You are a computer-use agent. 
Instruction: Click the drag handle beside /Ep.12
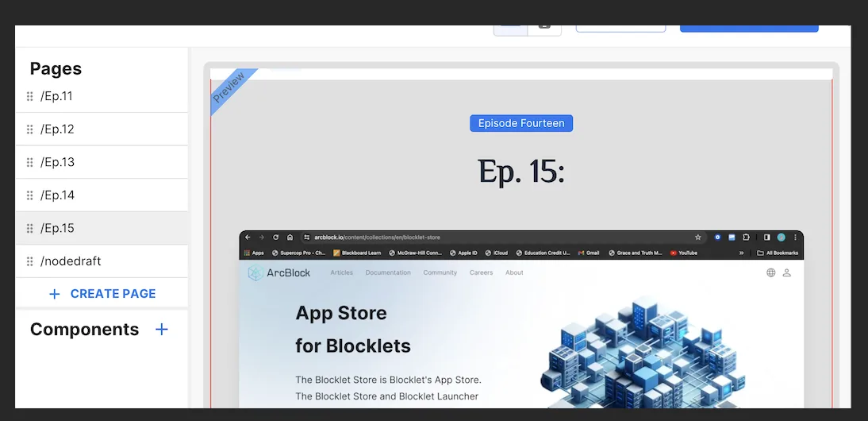coord(30,129)
